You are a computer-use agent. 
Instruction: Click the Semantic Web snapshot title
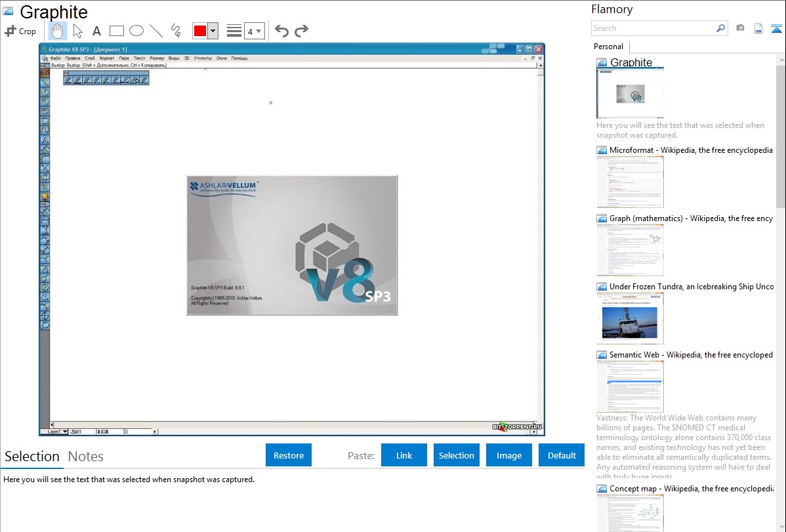click(x=691, y=355)
